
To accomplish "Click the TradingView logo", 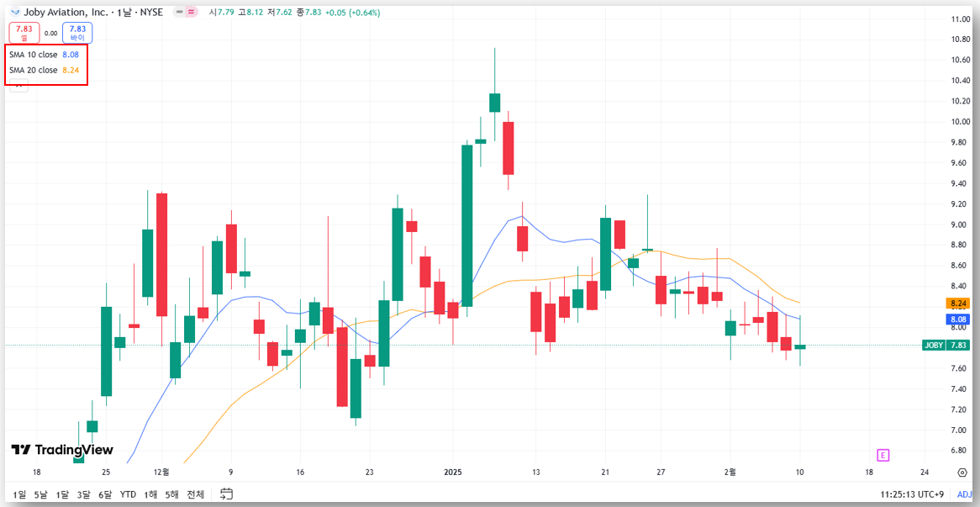I will (x=62, y=450).
